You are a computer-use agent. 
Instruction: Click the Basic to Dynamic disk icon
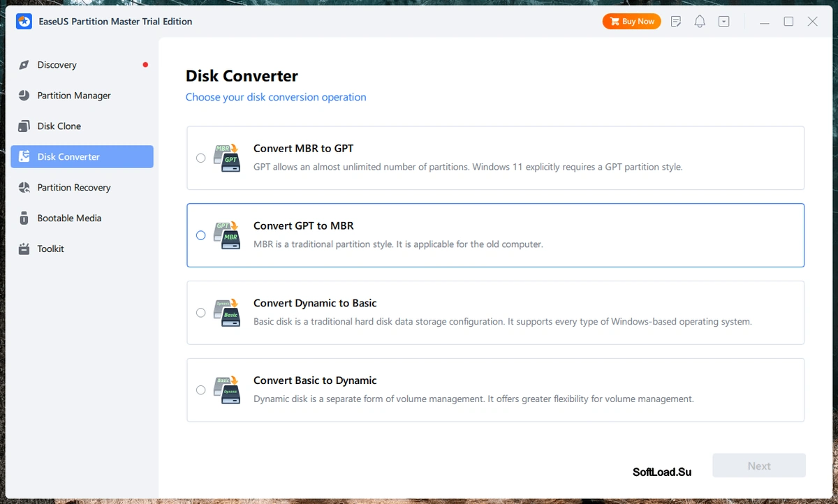pyautogui.click(x=227, y=390)
